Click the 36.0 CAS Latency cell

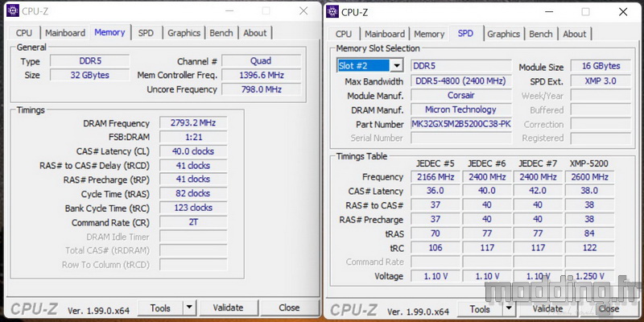(x=436, y=191)
